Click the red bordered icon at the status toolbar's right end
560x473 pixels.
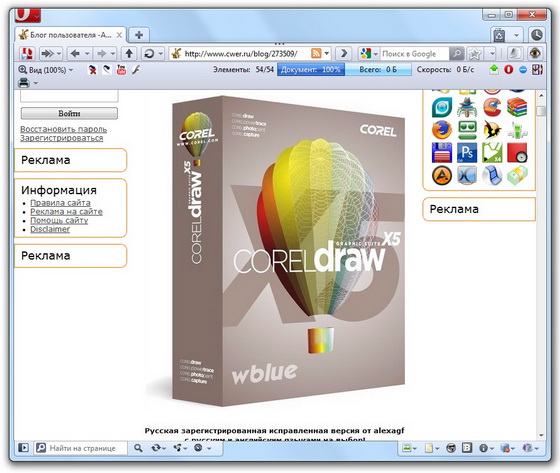537,69
